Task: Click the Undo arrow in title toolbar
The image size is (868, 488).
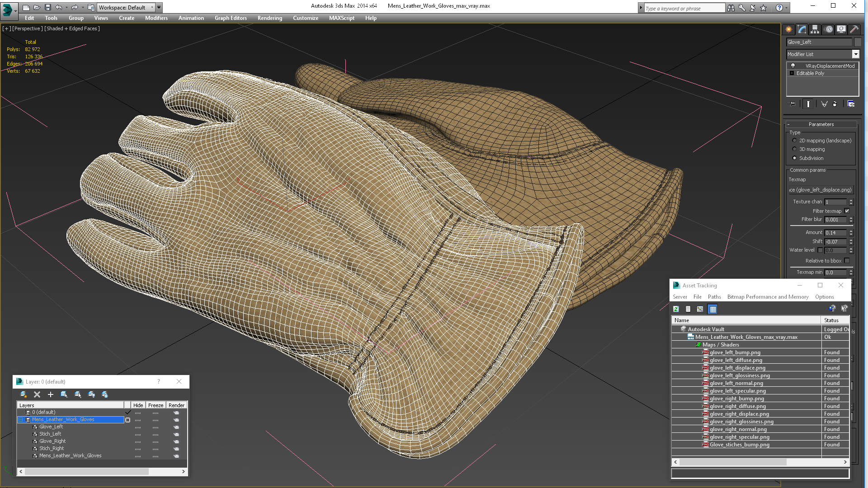Action: click(59, 7)
